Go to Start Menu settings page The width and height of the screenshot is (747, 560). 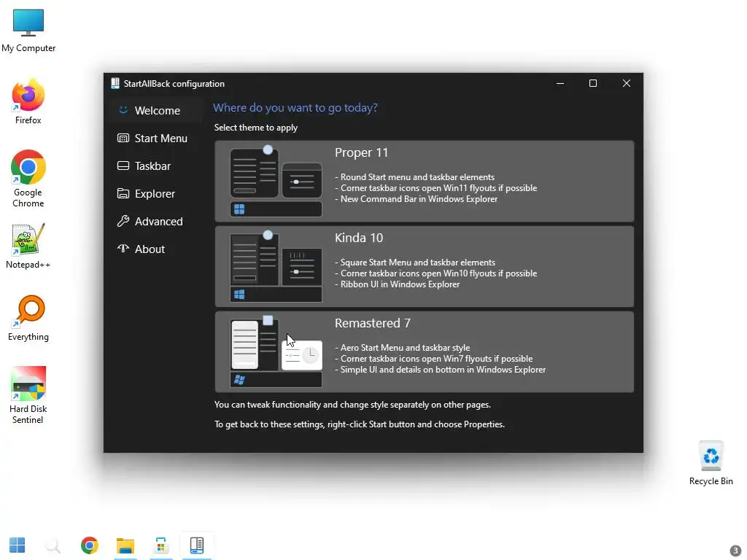coord(156,138)
